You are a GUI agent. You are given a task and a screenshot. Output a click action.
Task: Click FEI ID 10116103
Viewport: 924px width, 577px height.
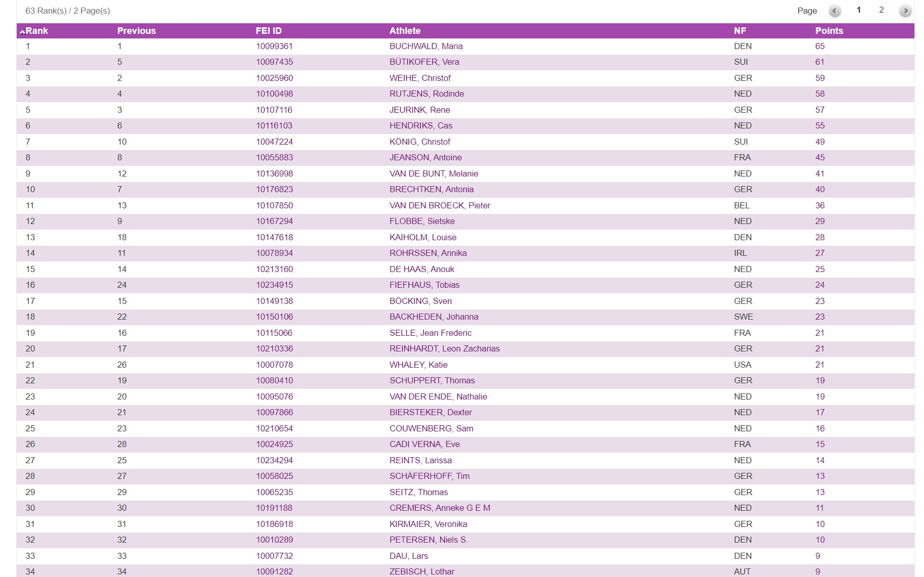274,125
